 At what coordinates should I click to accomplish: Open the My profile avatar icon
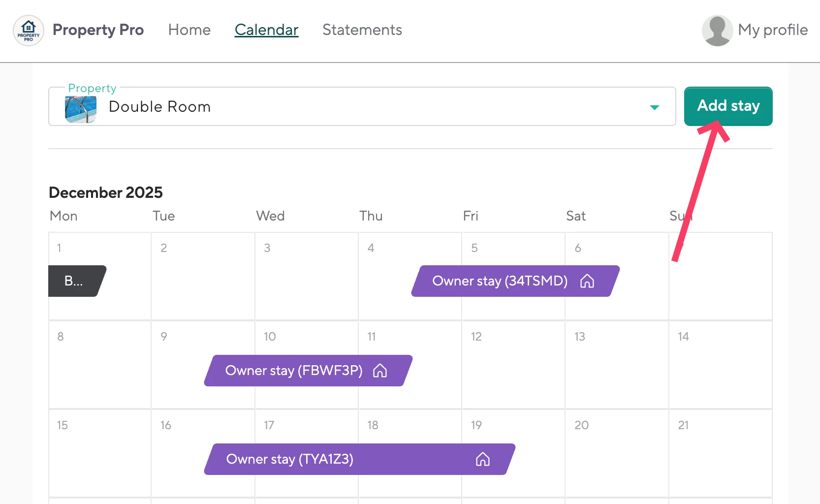(x=717, y=30)
